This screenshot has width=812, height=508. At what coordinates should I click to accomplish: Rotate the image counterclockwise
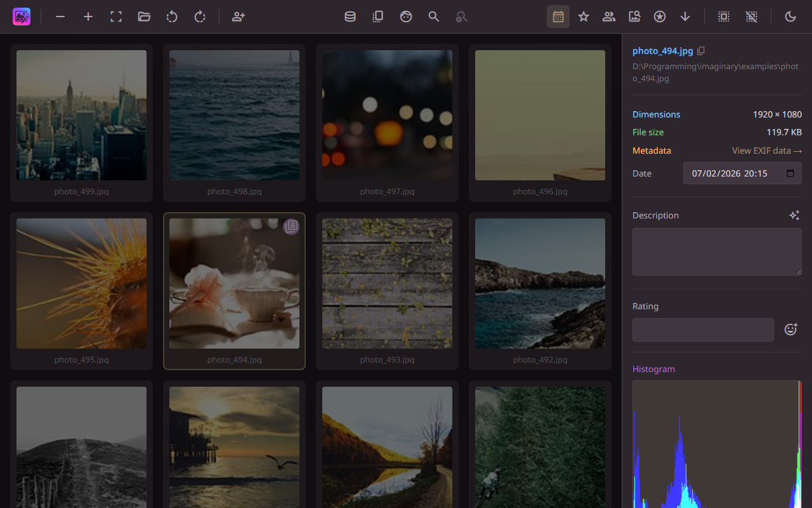[x=172, y=17]
